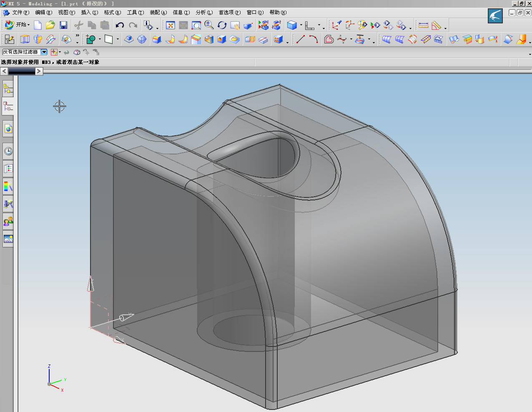This screenshot has width=532, height=412.
Task: Click the NX bird logo in the menu bar
Action: [x=495, y=16]
